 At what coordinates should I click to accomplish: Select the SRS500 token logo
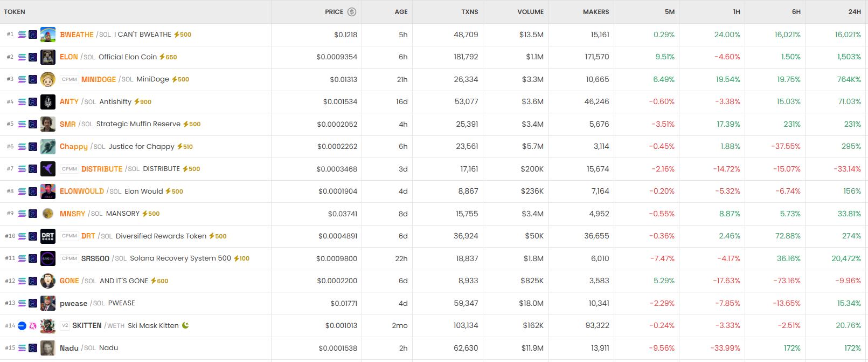pos(48,258)
